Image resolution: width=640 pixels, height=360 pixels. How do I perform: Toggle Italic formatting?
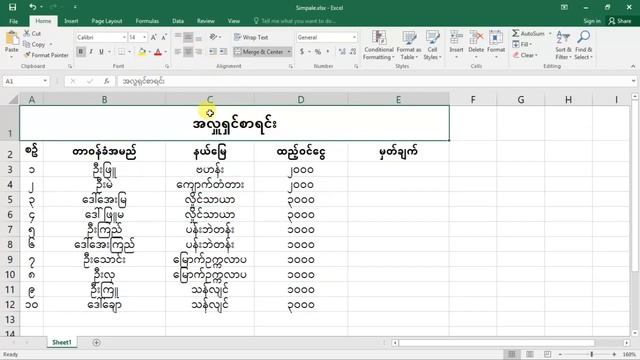(91, 52)
